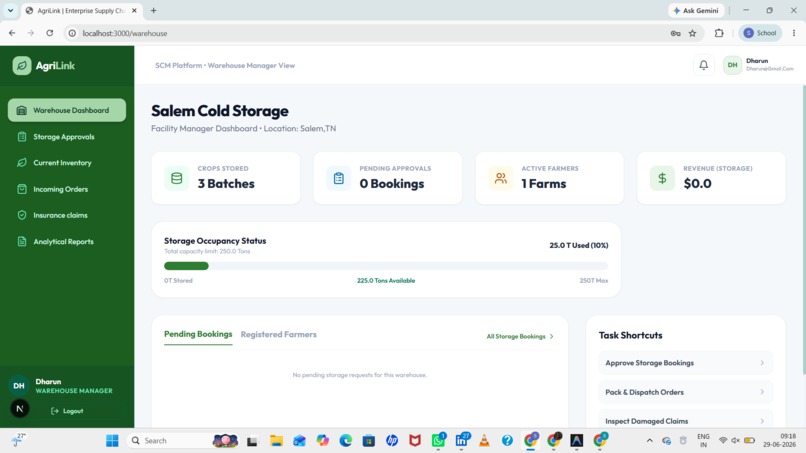Viewport: 806px width, 453px height.
Task: Bookmark this page with star icon
Action: coord(692,33)
